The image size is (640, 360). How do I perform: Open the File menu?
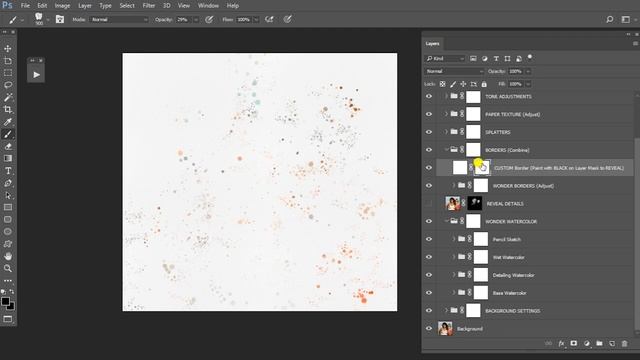point(25,6)
